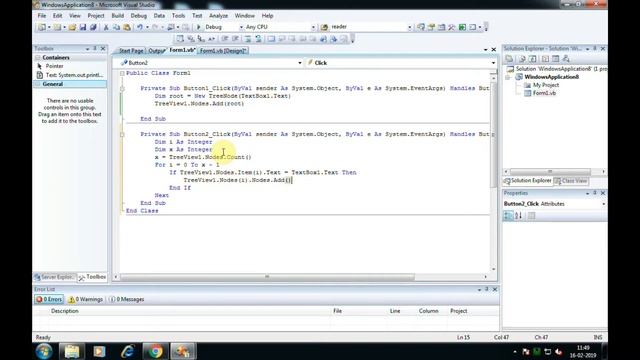
Task: Switch to the Server Explorer tab
Action: [x=55, y=277]
